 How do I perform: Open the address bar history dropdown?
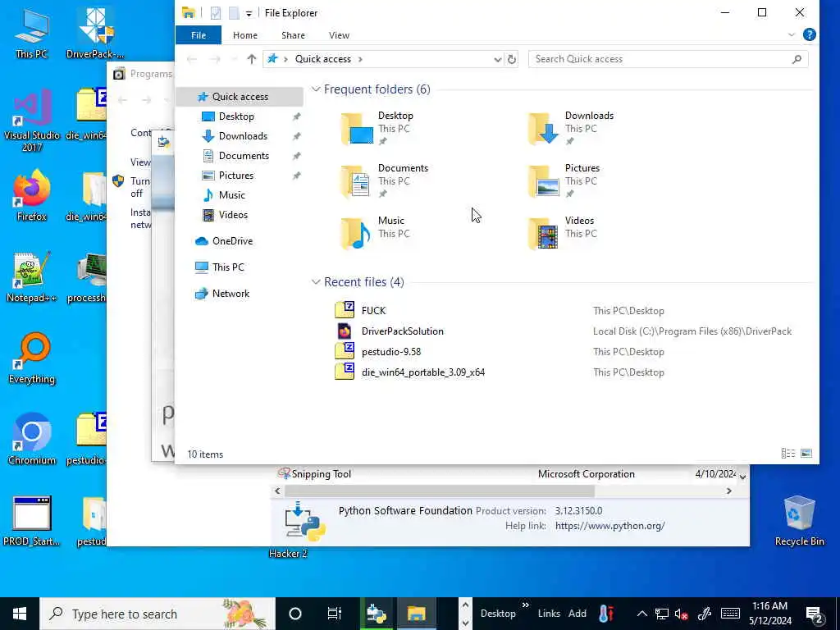498,59
